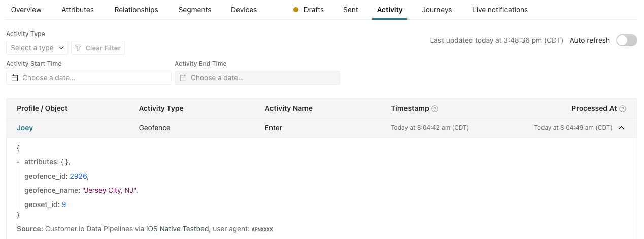Click the geofence_id value 2926
The width and height of the screenshot is (644, 239).
(x=79, y=176)
